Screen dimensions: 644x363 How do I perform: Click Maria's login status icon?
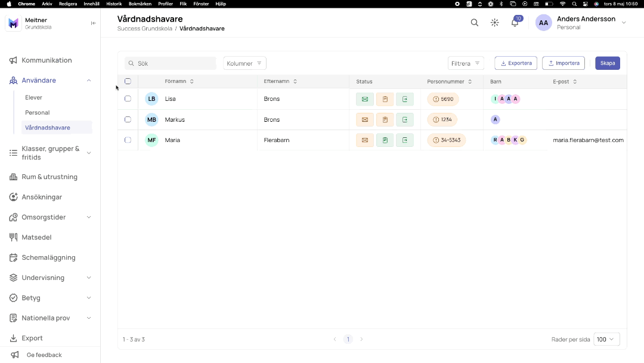[x=404, y=140]
